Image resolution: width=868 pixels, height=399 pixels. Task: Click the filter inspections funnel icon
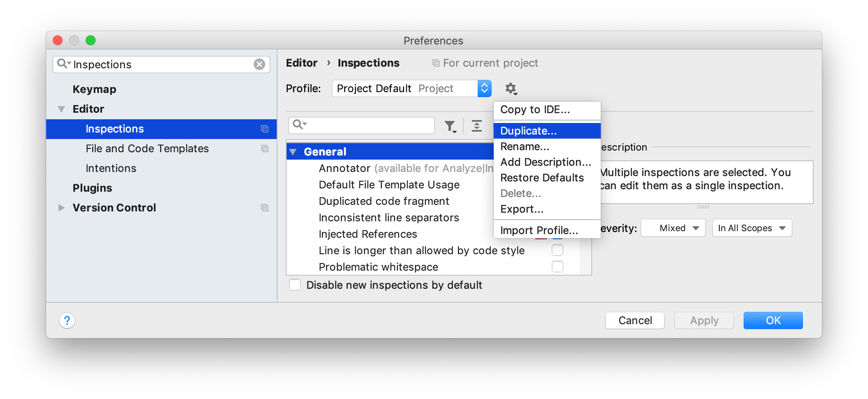tap(450, 126)
